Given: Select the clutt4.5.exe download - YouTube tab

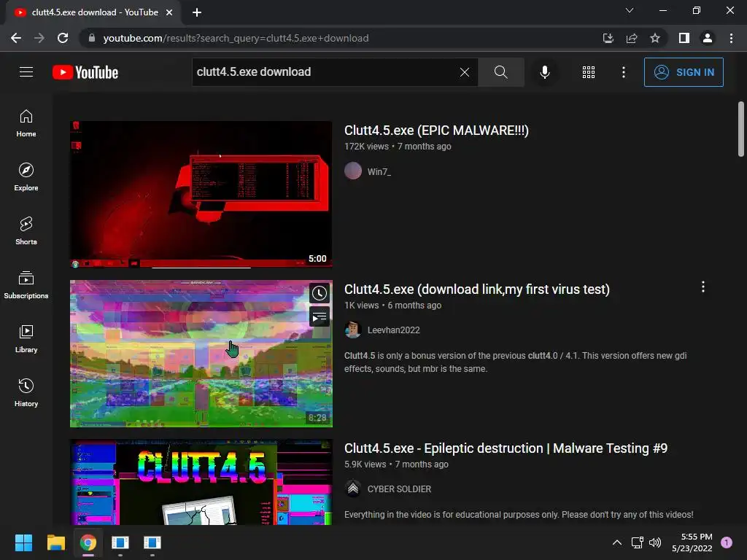Looking at the screenshot, I should [93, 12].
